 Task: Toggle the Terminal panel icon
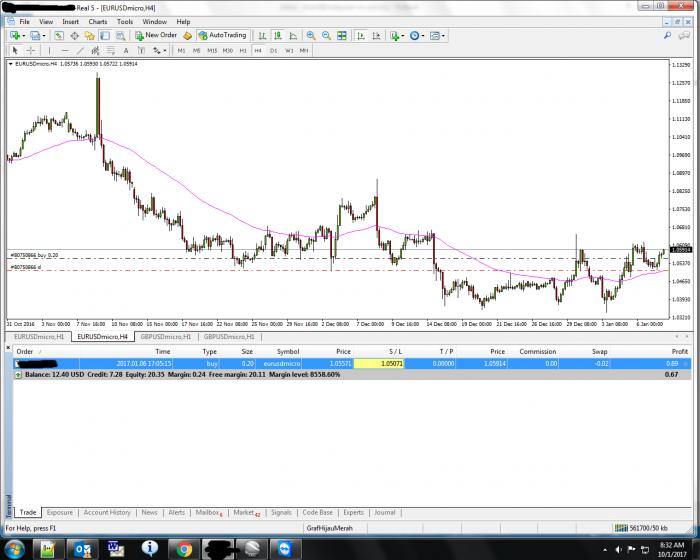point(105,35)
